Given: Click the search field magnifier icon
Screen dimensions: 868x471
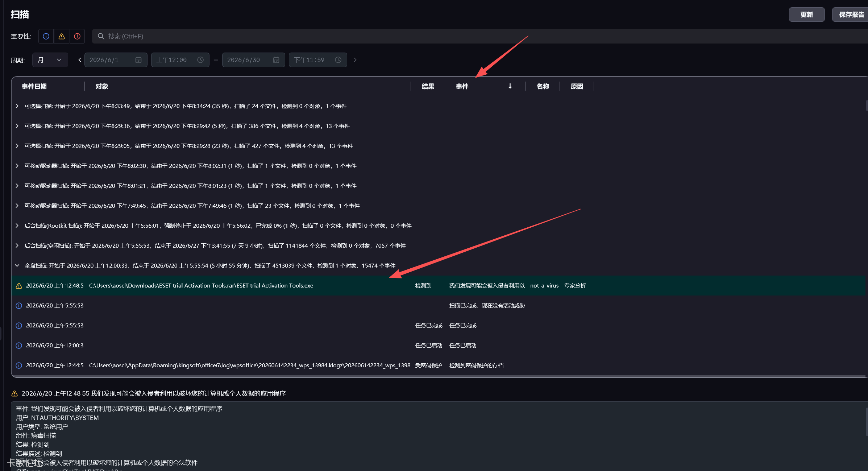Looking at the screenshot, I should tap(101, 36).
